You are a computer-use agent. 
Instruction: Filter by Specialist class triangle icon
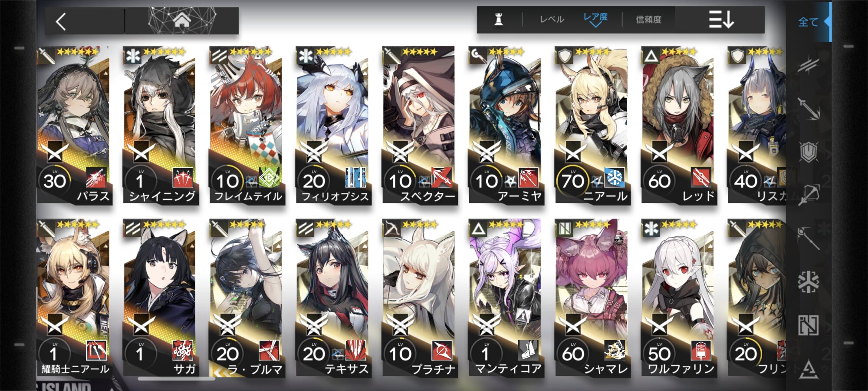(809, 369)
